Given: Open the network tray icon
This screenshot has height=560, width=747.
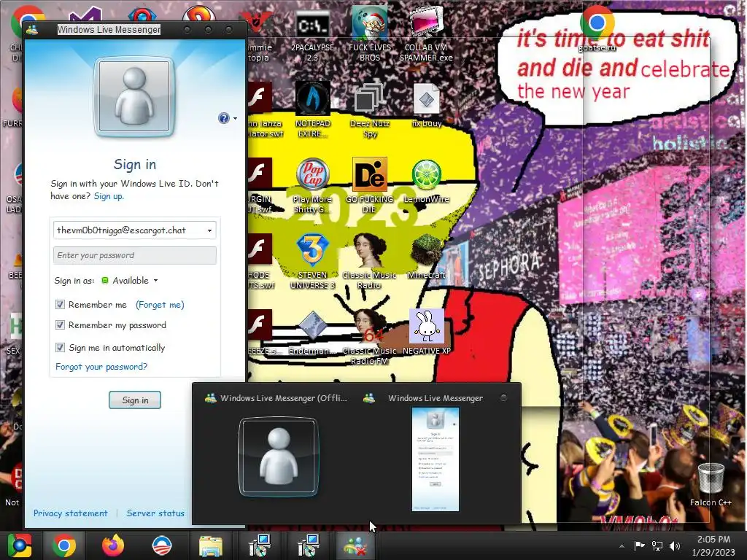Looking at the screenshot, I should pyautogui.click(x=657, y=545).
